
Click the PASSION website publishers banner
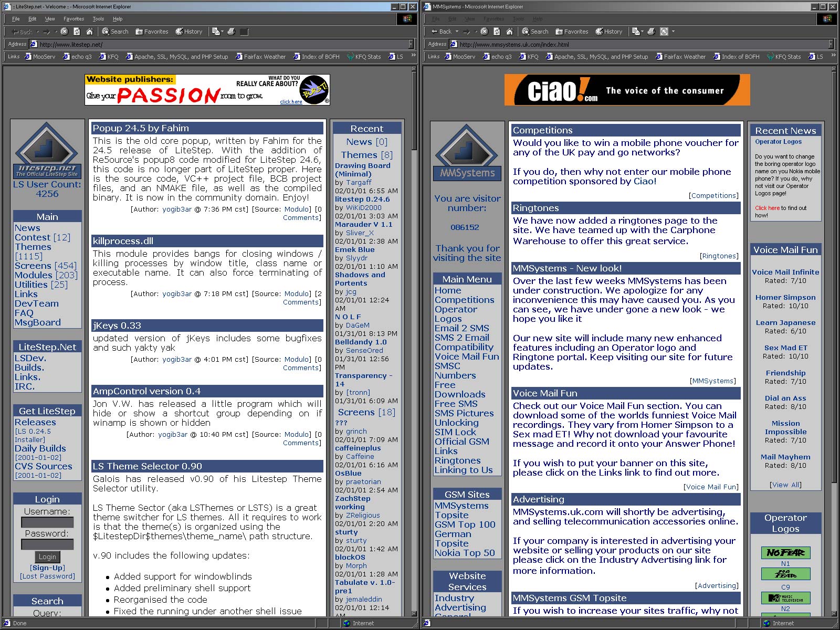(x=207, y=90)
